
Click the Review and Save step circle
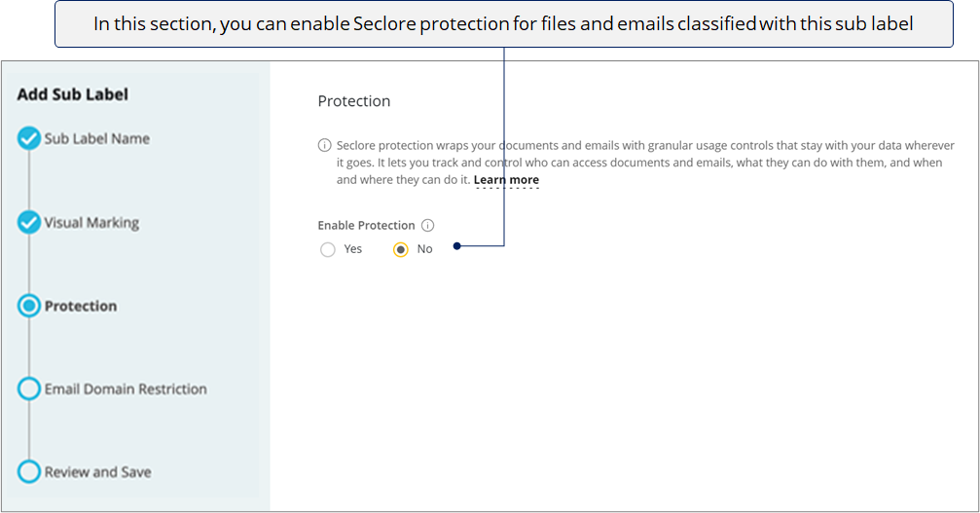tap(29, 472)
